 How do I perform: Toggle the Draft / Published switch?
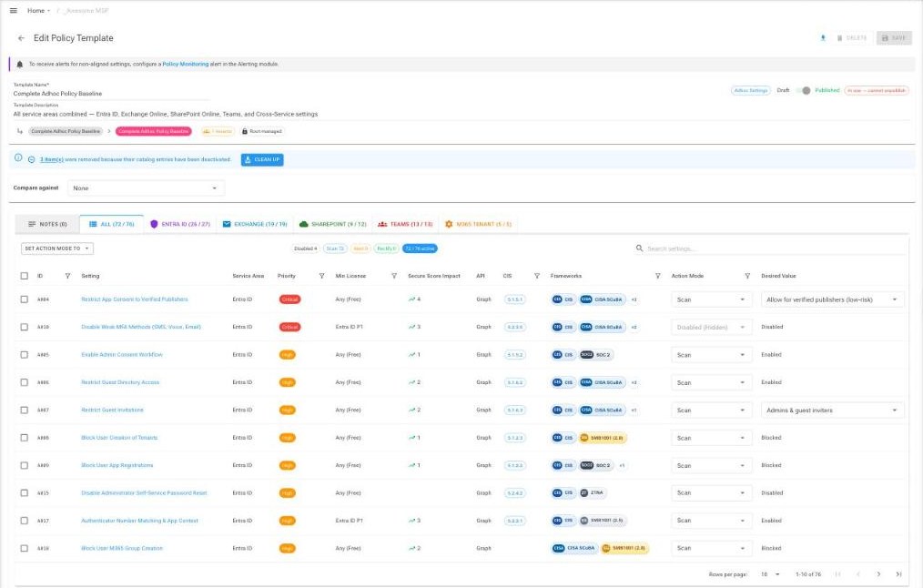point(804,91)
